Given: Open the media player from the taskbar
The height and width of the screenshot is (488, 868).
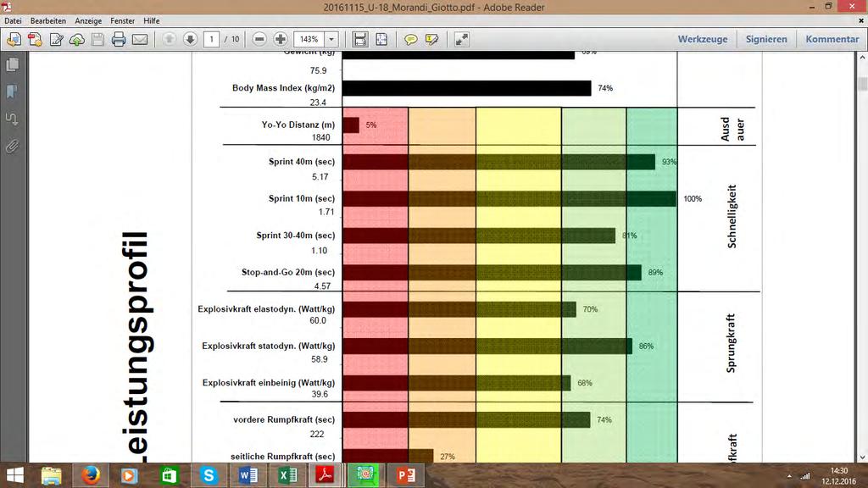Looking at the screenshot, I should pos(130,475).
